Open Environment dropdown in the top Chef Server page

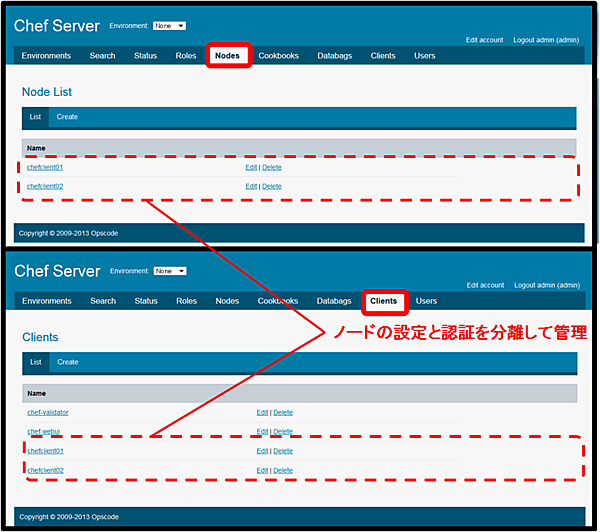pyautogui.click(x=169, y=26)
